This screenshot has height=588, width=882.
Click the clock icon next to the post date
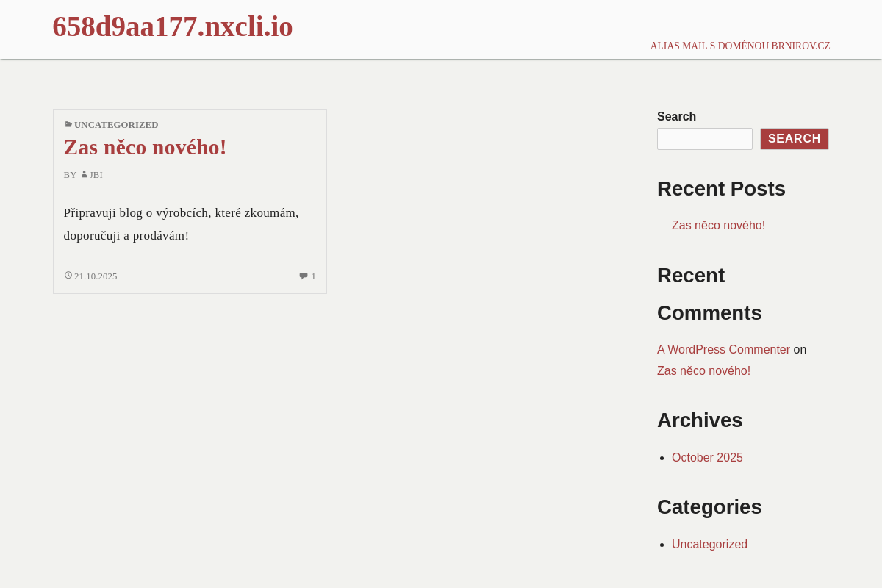pyautogui.click(x=68, y=276)
